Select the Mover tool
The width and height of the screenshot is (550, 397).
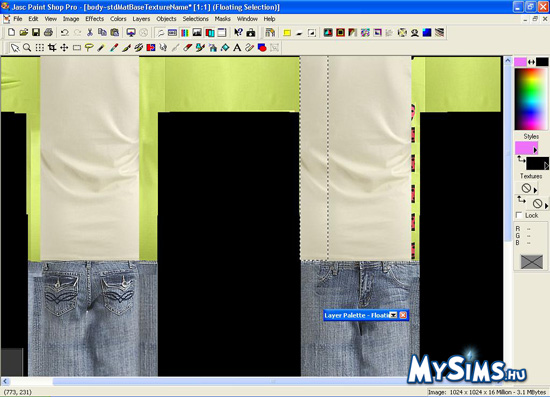64,48
